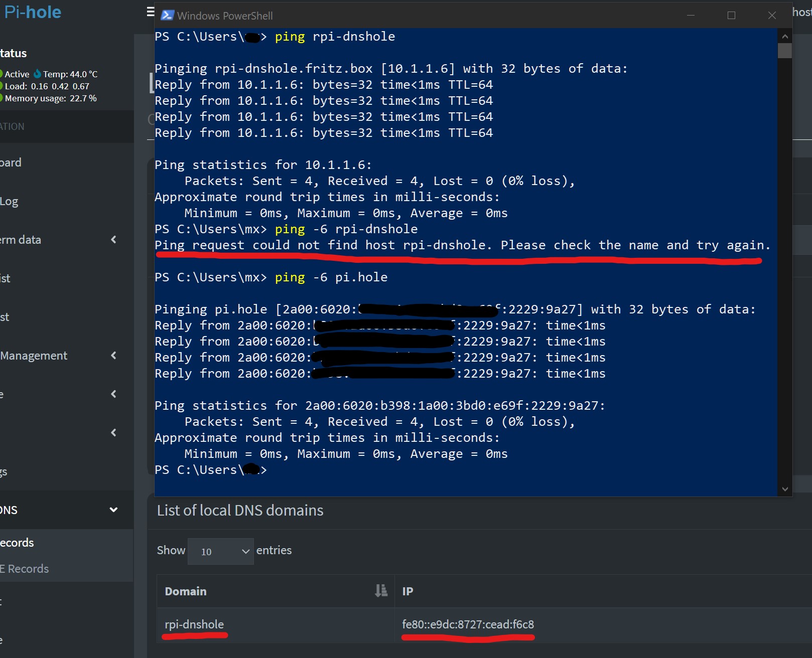The image size is (812, 658).
Task: Maximize the PowerShell window
Action: tap(731, 16)
